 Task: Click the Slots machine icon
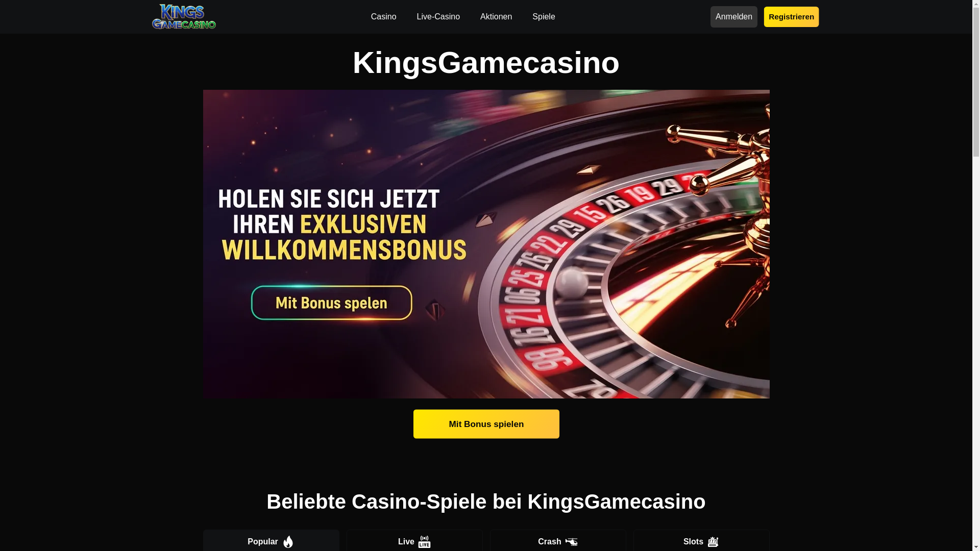coord(713,542)
